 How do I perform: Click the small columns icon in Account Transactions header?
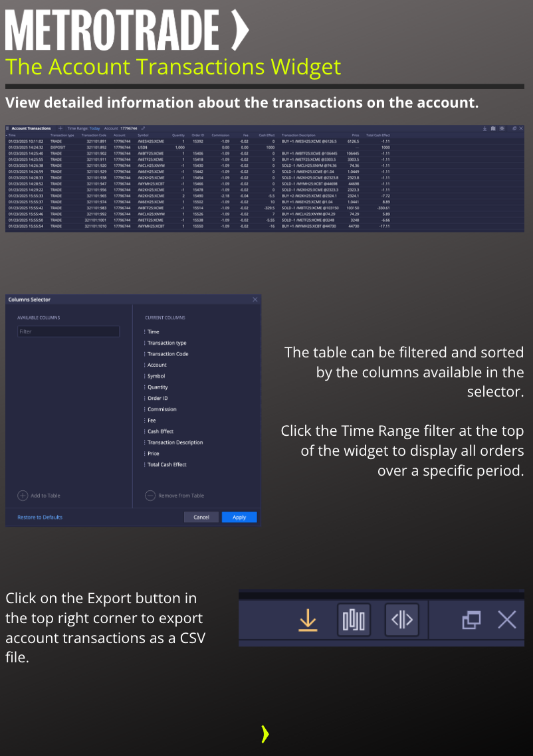pos(493,129)
